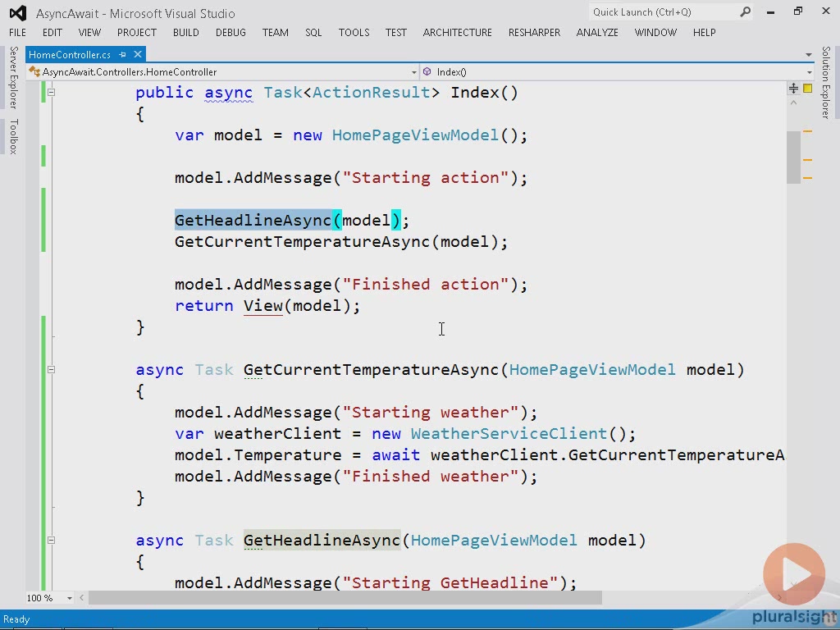This screenshot has width=840, height=630.
Task: Click the Visual Studio logo icon
Action: point(18,13)
